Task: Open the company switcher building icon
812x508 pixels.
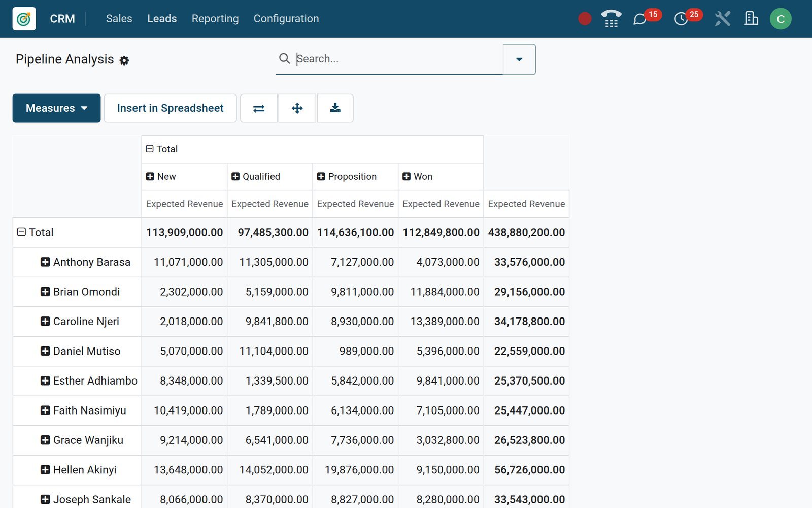Action: point(751,19)
